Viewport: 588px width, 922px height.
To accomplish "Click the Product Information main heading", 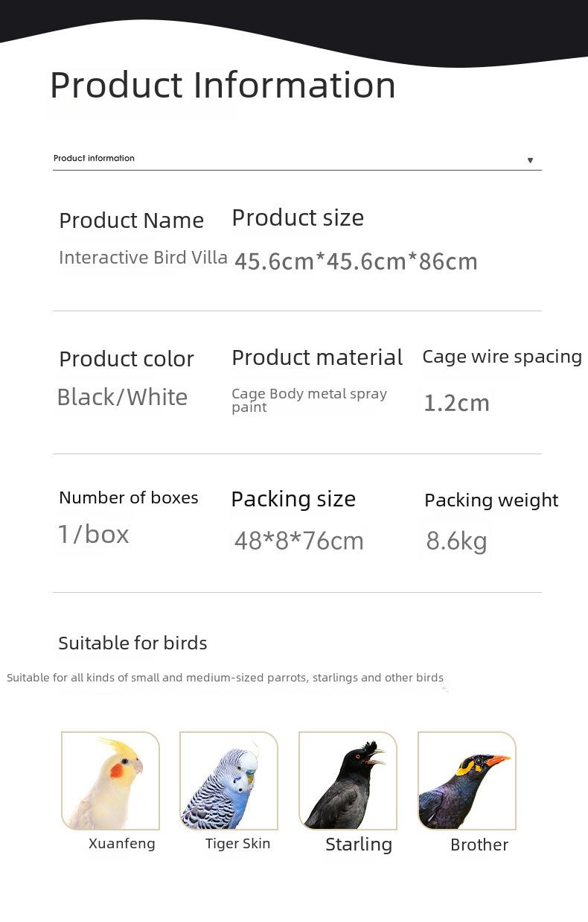I will pyautogui.click(x=223, y=85).
